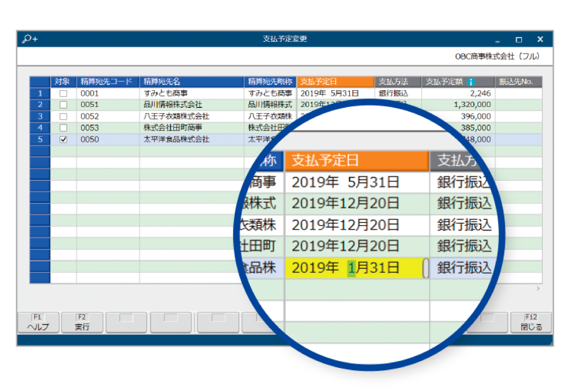The image size is (570, 392).
Task: Uncheck the 対象 box for 太平洋食品株式会社
Action: tap(63, 140)
